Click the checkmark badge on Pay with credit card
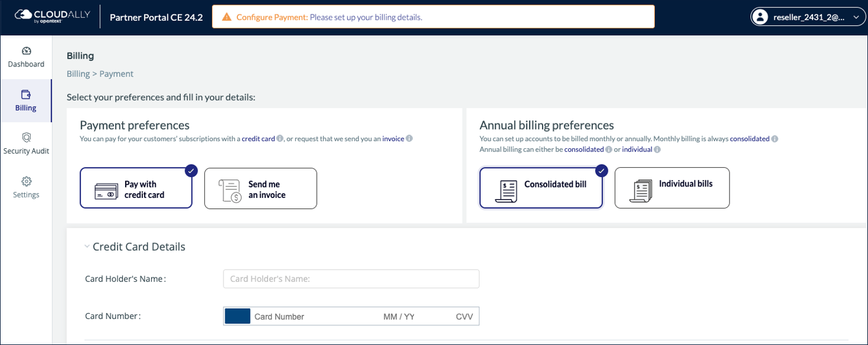868x345 pixels. [191, 171]
